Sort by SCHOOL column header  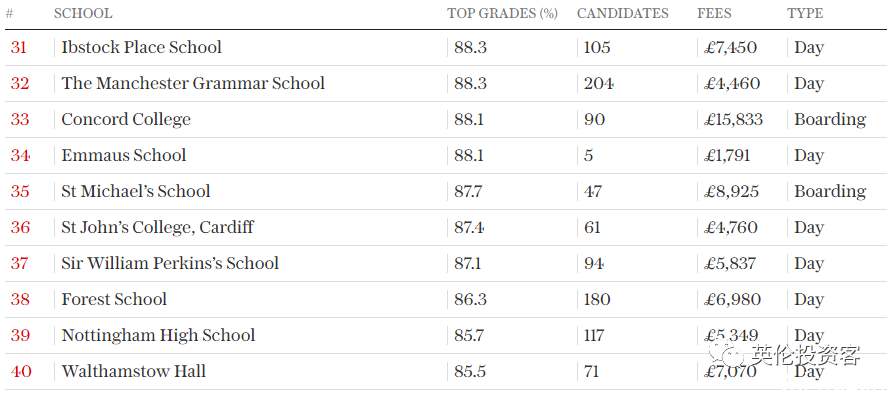click(x=83, y=14)
